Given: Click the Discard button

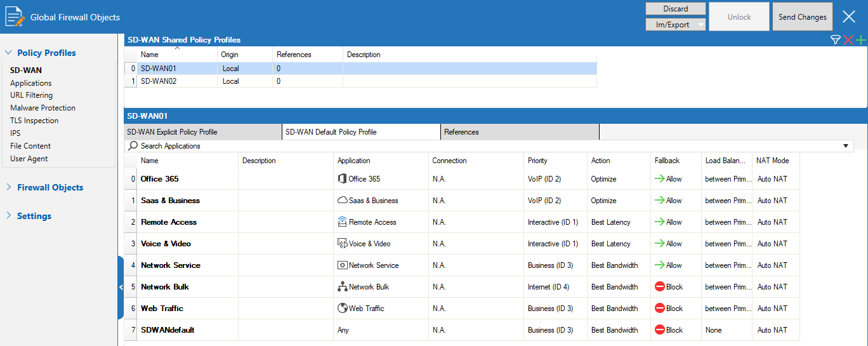Looking at the screenshot, I should (x=676, y=9).
